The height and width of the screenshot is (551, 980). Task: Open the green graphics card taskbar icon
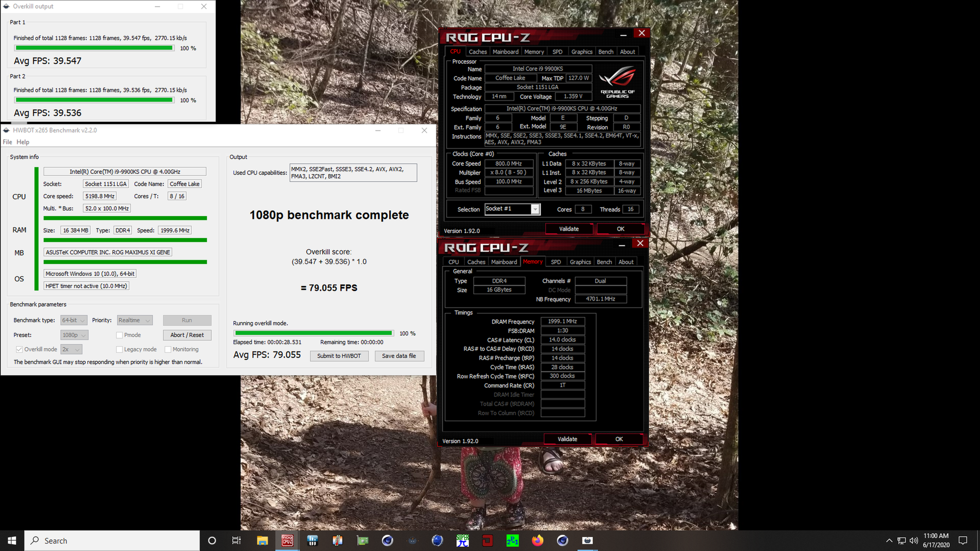pyautogui.click(x=362, y=540)
